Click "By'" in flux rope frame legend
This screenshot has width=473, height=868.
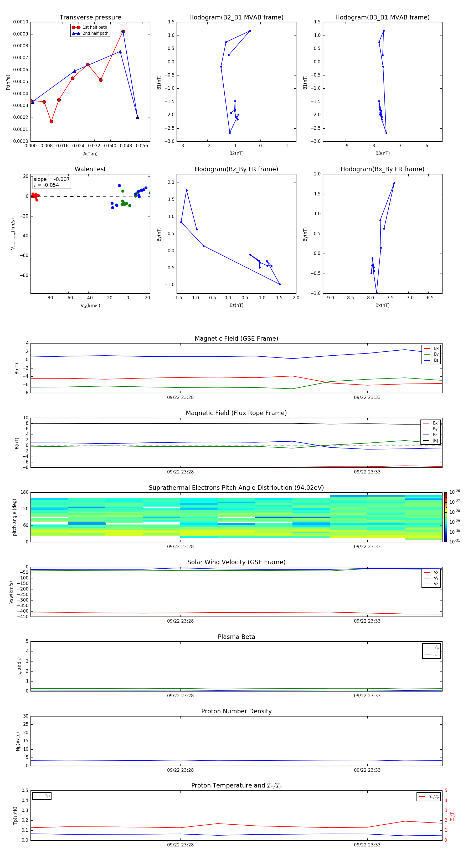pyautogui.click(x=436, y=429)
